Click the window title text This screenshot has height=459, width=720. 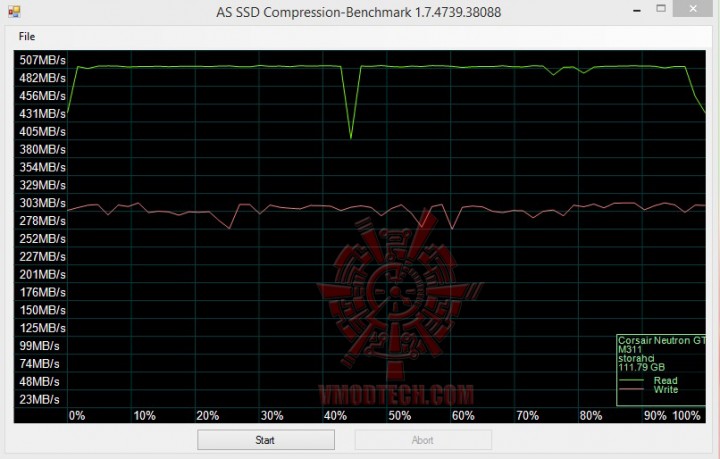click(x=359, y=12)
